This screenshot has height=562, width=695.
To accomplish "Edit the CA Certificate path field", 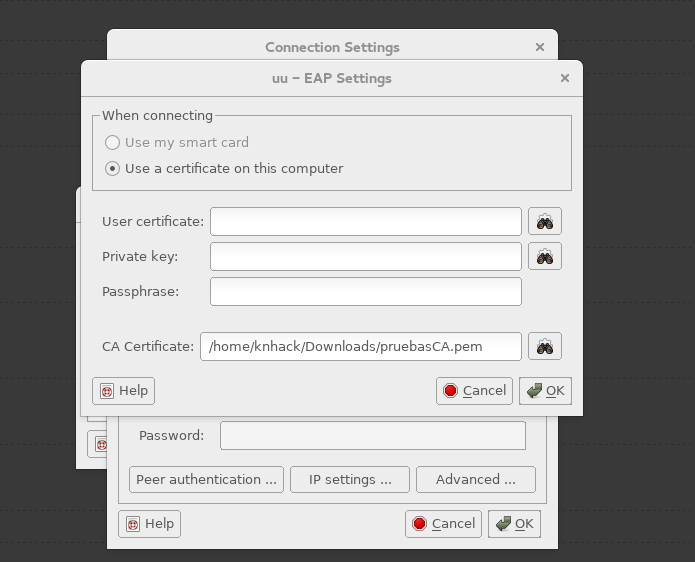I will [361, 347].
